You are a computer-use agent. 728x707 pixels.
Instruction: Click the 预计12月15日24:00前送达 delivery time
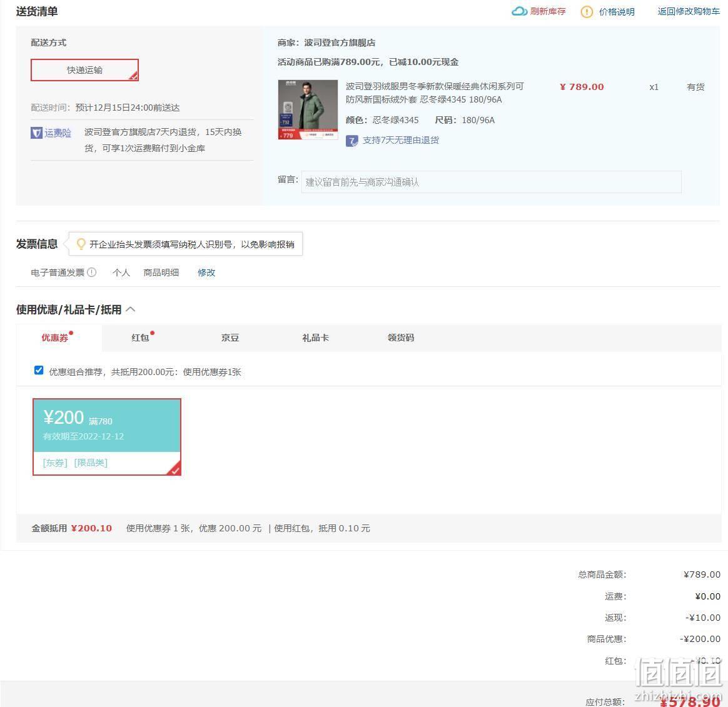point(128,108)
